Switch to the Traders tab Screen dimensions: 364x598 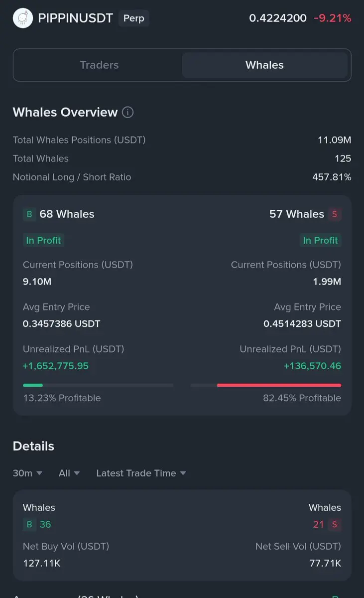[99, 65]
